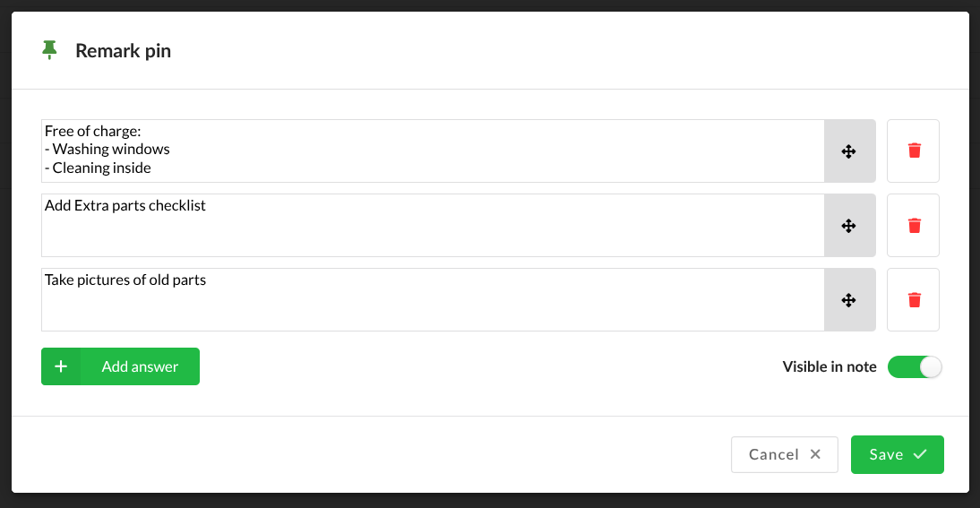Click the "Remark pin" dialog title
Image resolution: width=980 pixels, height=508 pixels.
[x=123, y=51]
